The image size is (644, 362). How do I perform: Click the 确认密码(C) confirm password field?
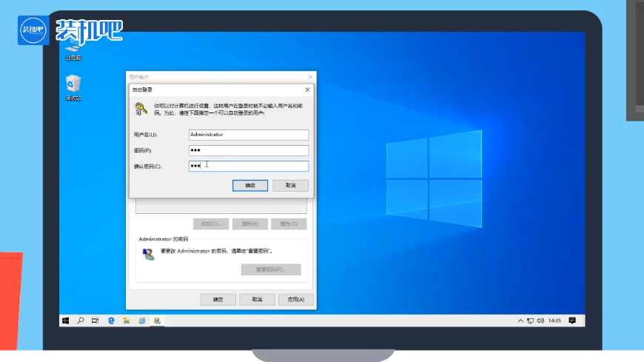tap(248, 166)
